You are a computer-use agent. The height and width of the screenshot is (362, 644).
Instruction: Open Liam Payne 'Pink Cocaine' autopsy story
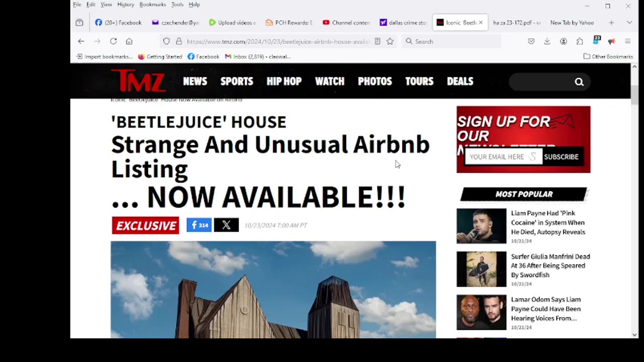tap(548, 222)
